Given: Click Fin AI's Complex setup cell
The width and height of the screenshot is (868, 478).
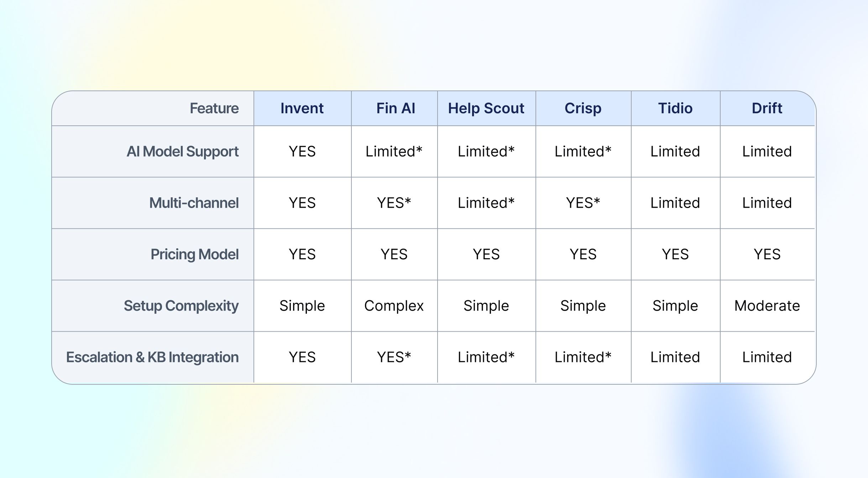Looking at the screenshot, I should coord(394,306).
